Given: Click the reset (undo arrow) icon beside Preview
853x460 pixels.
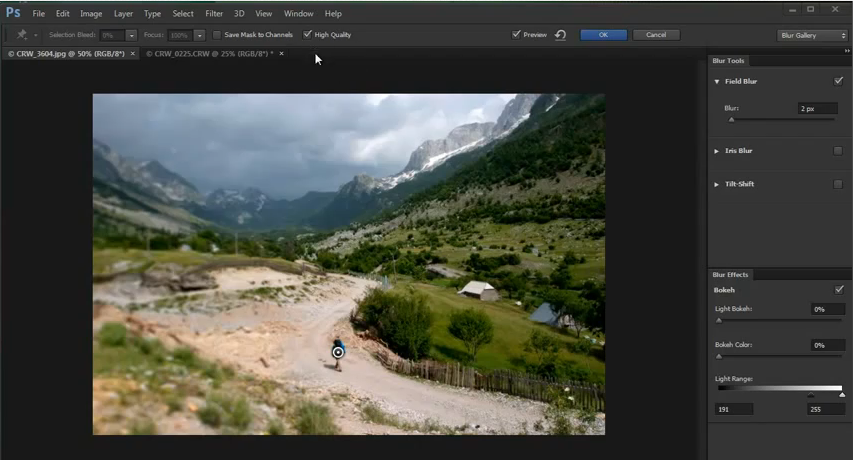Looking at the screenshot, I should [560, 35].
